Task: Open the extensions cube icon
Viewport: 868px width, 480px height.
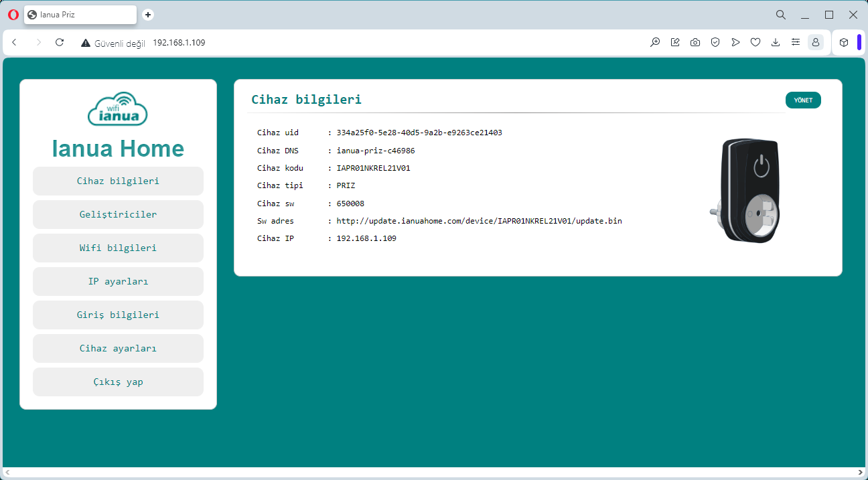Action: [844, 42]
